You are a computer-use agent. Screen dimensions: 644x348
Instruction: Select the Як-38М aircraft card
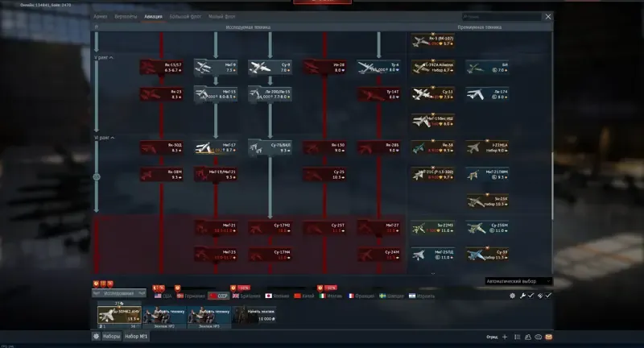(162, 174)
